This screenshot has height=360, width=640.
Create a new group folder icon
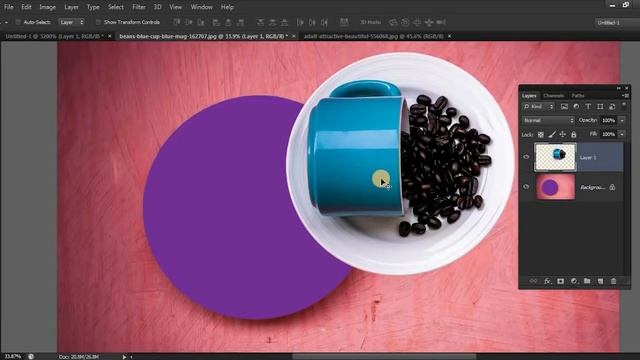(587, 281)
